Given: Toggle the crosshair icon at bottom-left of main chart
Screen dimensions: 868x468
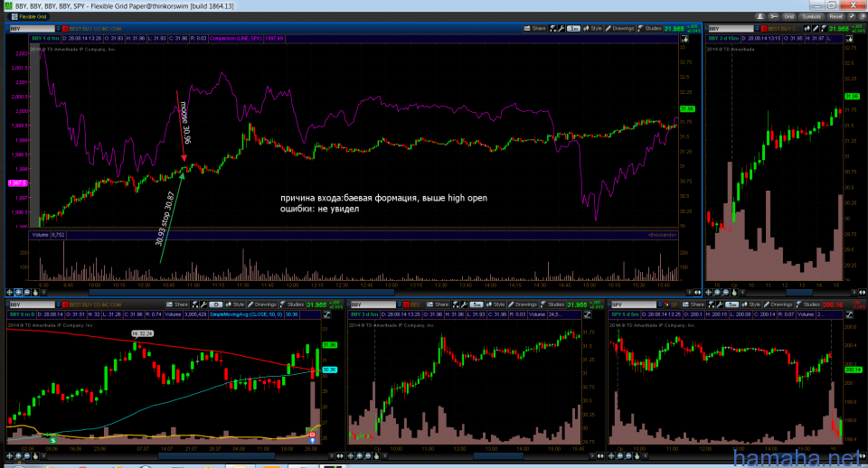Looking at the screenshot, I should click(x=11, y=293).
